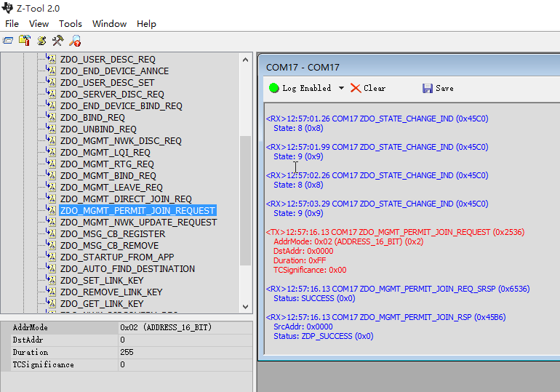Click the TX ZDO_MGMT_PERMIT_JOIN_REQUEST log line

(x=396, y=232)
